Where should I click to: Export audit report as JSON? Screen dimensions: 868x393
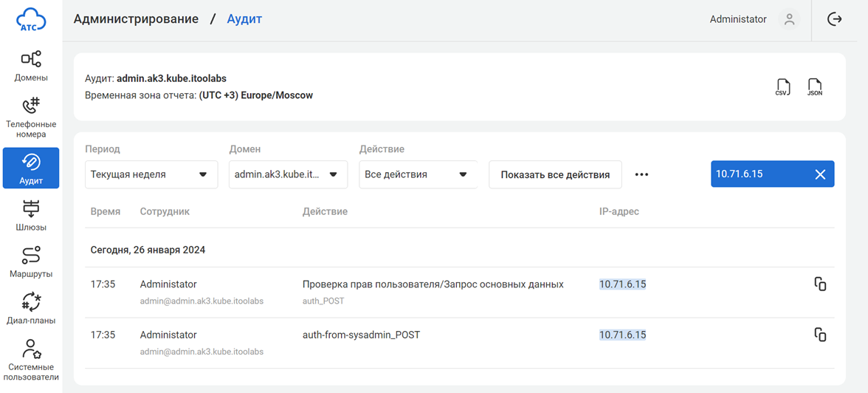tap(814, 87)
